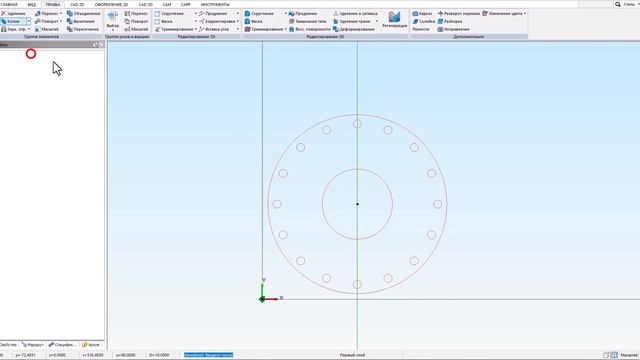Apply the Пересечение boolean tool
This screenshot has height=360, width=640.
[x=83, y=29]
